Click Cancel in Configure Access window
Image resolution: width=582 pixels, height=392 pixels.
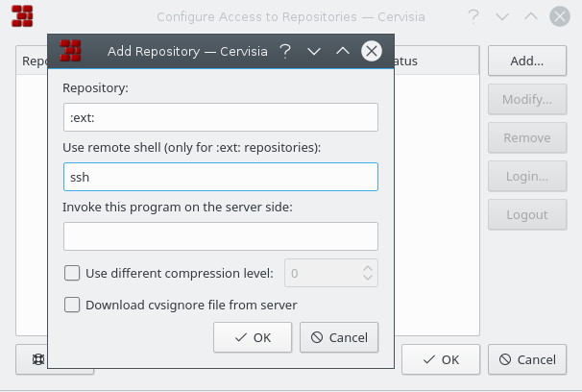tap(527, 359)
